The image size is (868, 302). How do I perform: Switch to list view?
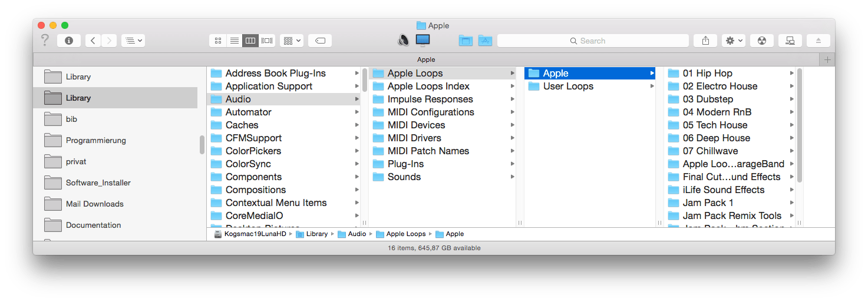click(234, 41)
